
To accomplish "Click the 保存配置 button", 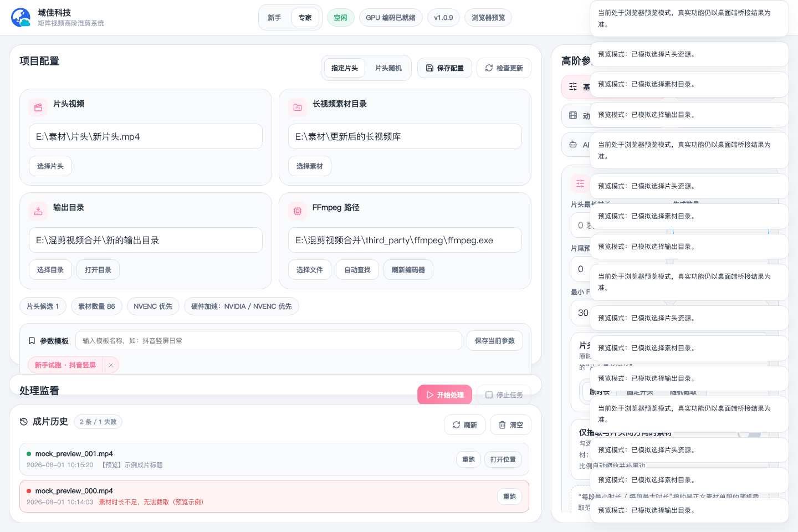I will tap(444, 68).
